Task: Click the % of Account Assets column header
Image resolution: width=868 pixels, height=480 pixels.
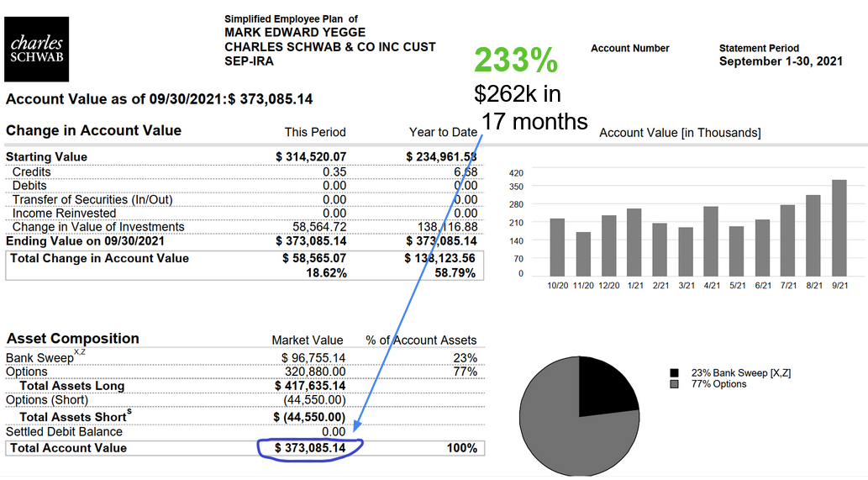Action: click(421, 340)
